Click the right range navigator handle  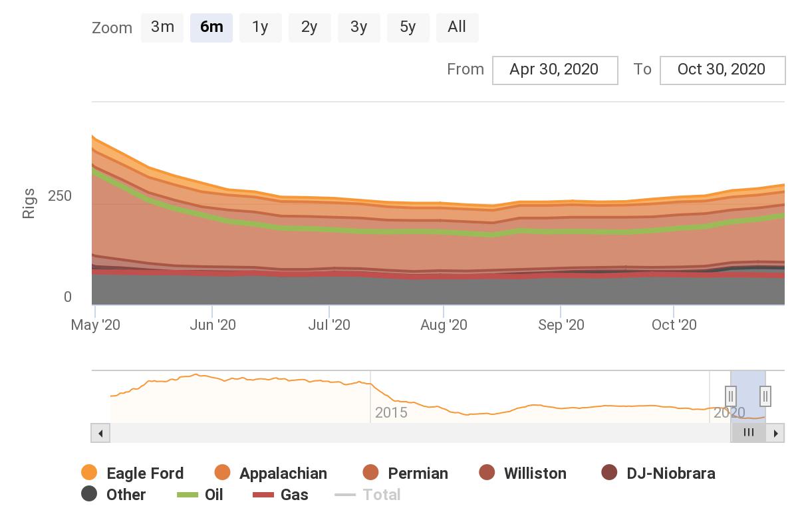(x=765, y=396)
